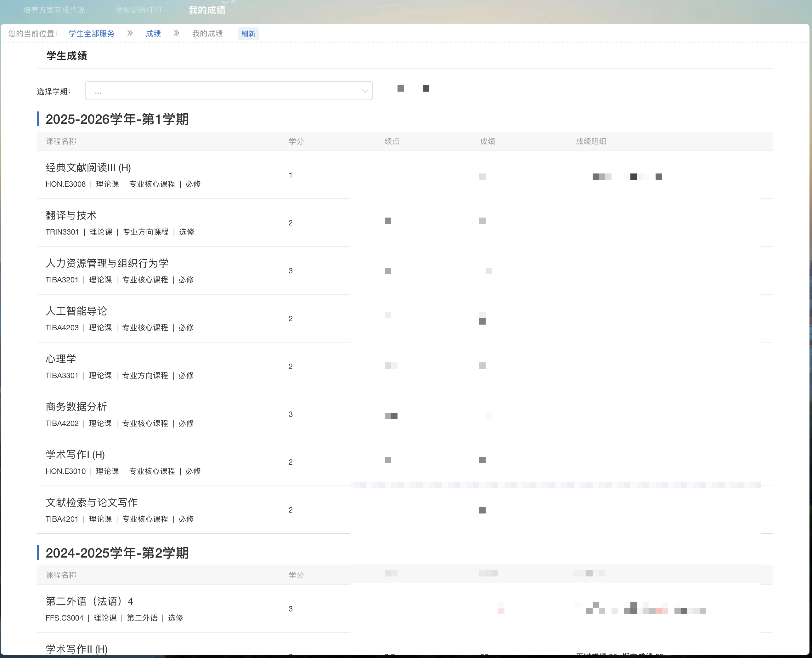The height and width of the screenshot is (658, 812).
Task: Select the 翻译与技术 course row
Action: click(70, 215)
